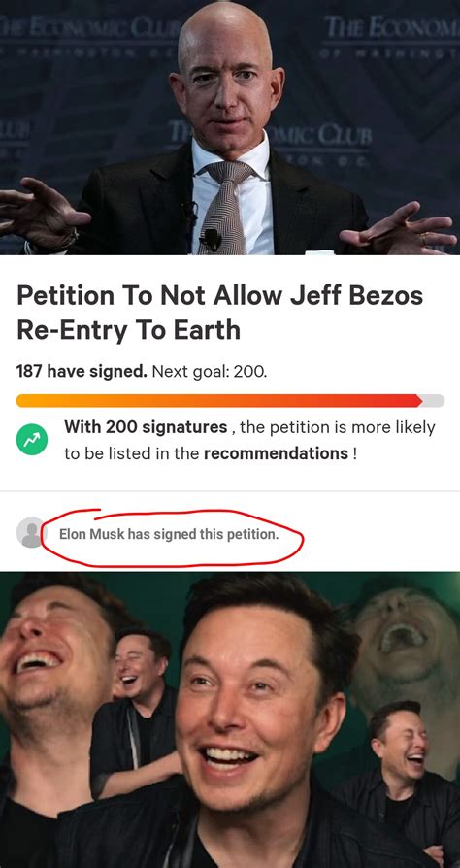This screenshot has width=460, height=868.
Task: Click "Elon Musk has signed this petition."
Action: (169, 535)
